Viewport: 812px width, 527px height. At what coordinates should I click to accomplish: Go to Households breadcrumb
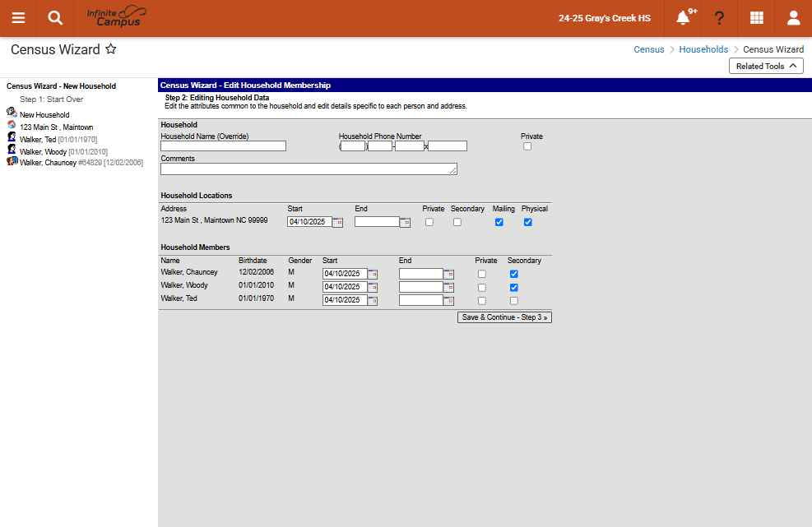pyautogui.click(x=703, y=49)
